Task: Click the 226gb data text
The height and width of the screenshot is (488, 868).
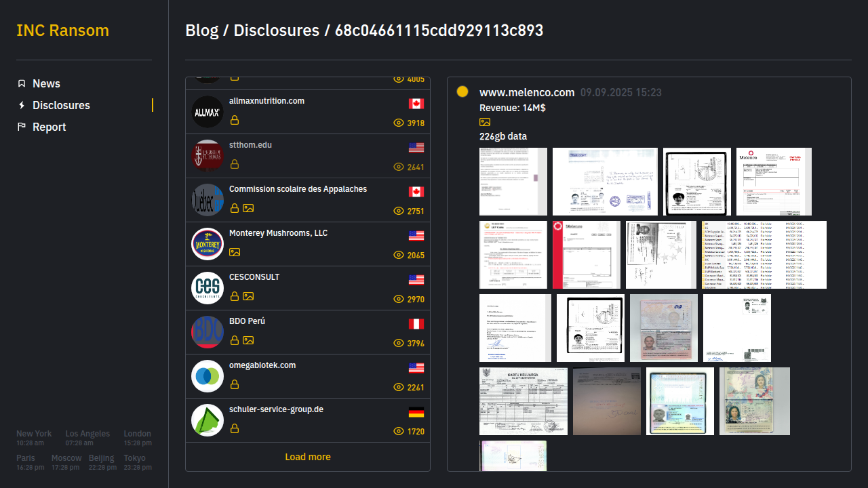Action: [503, 136]
